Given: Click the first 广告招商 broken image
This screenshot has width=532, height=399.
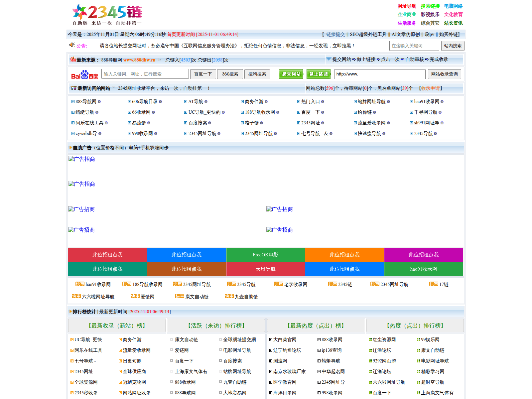Looking at the screenshot, I should click(x=82, y=159).
